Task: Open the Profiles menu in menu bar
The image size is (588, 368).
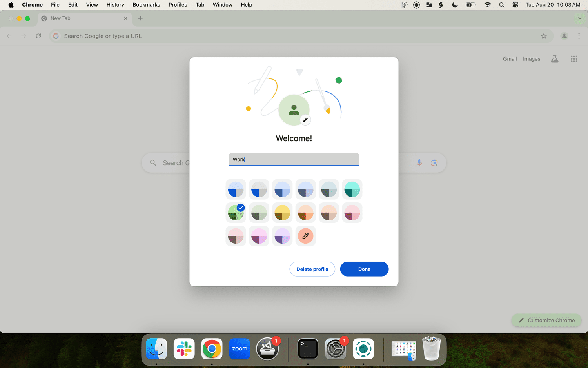Action: pyautogui.click(x=178, y=5)
